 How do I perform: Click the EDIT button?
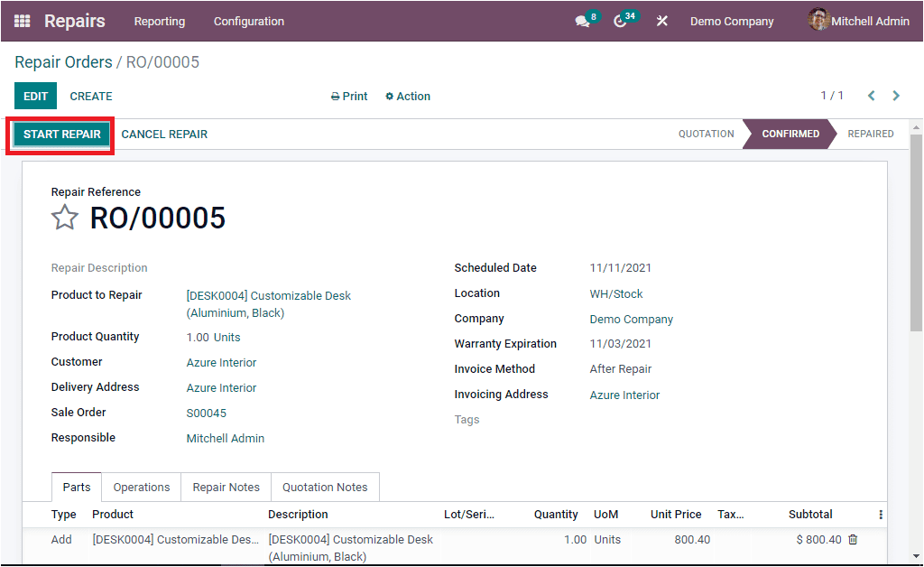click(35, 96)
